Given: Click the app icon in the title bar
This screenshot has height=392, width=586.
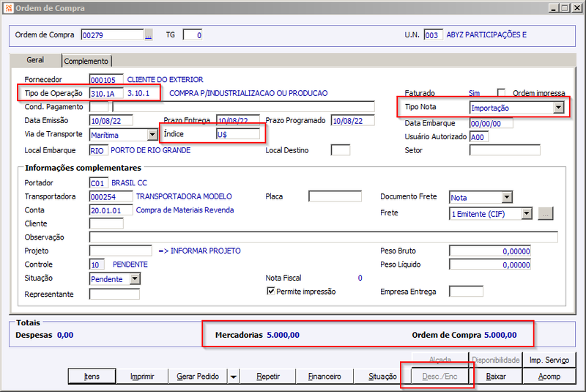Looking at the screenshot, I should pos(8,8).
